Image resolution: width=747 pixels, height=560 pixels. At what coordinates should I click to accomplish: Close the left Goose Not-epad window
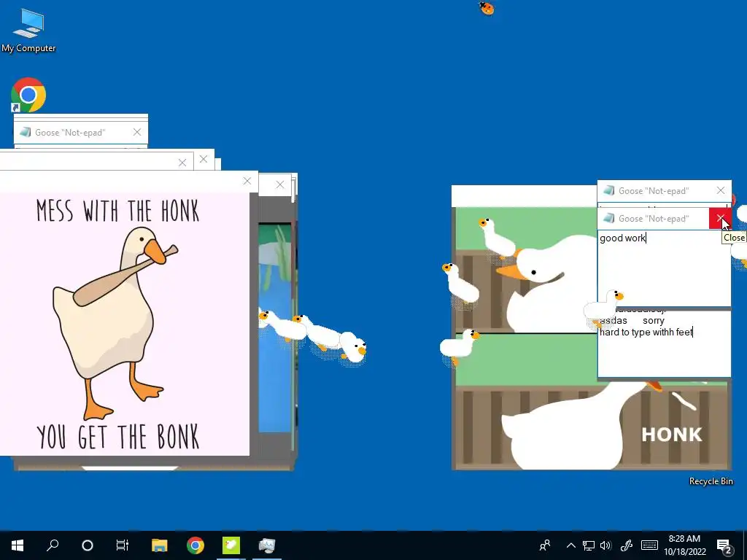point(136,132)
